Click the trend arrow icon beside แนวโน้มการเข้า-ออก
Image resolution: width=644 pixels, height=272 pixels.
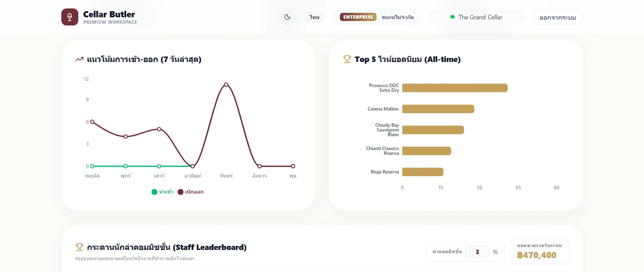pyautogui.click(x=79, y=59)
